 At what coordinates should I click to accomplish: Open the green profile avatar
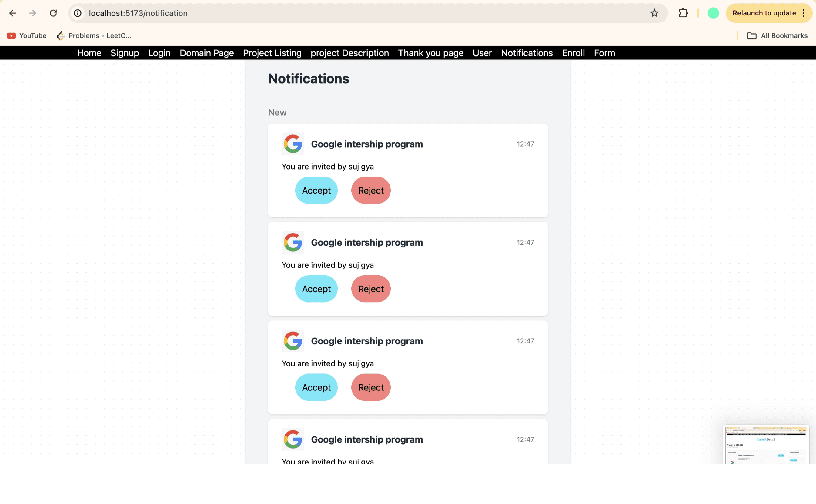pos(713,13)
